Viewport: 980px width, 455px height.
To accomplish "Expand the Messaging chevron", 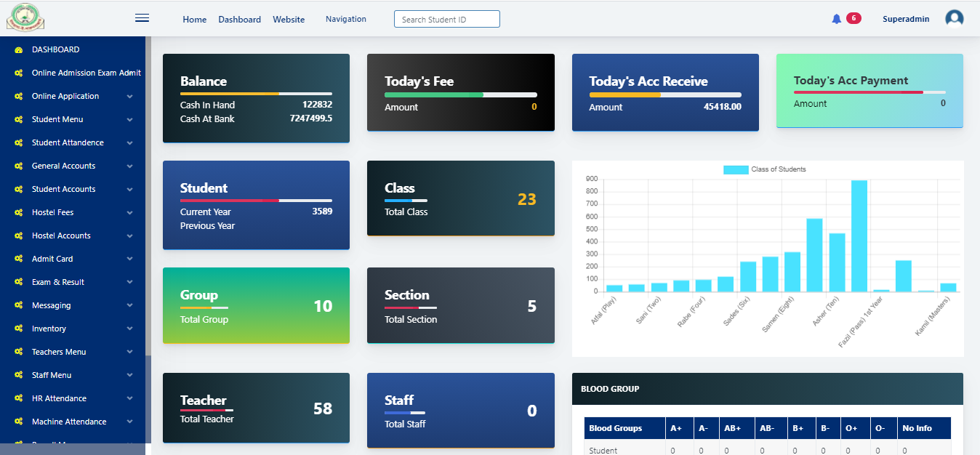I will point(129,306).
